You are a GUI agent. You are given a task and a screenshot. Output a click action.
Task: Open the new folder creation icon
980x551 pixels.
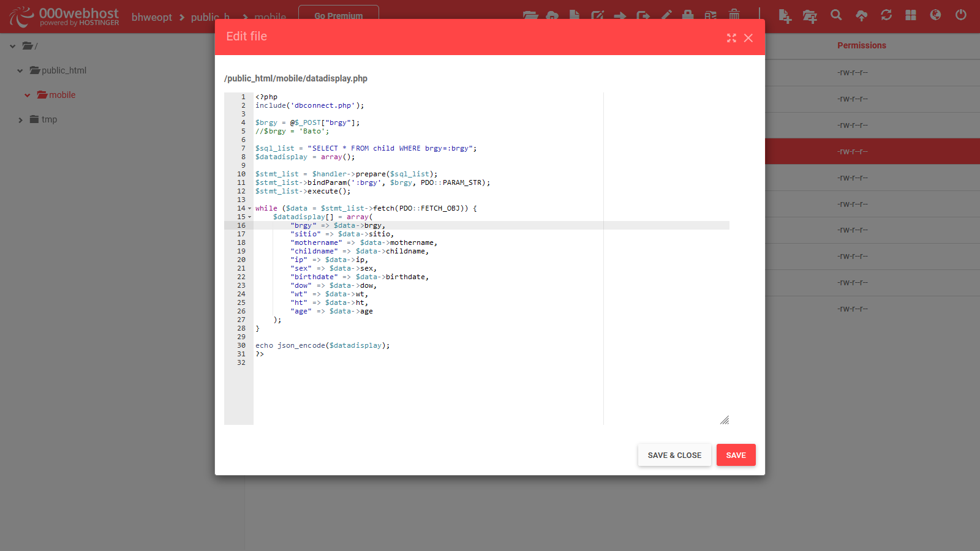(x=810, y=16)
